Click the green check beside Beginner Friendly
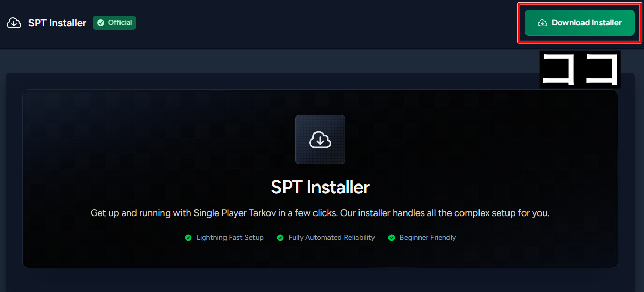644x292 pixels. (x=392, y=238)
